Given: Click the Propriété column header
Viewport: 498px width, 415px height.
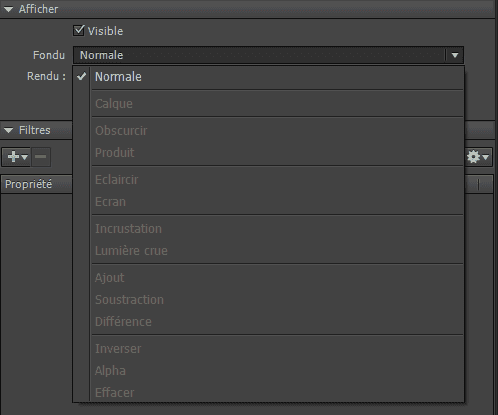Looking at the screenshot, I should (37, 184).
